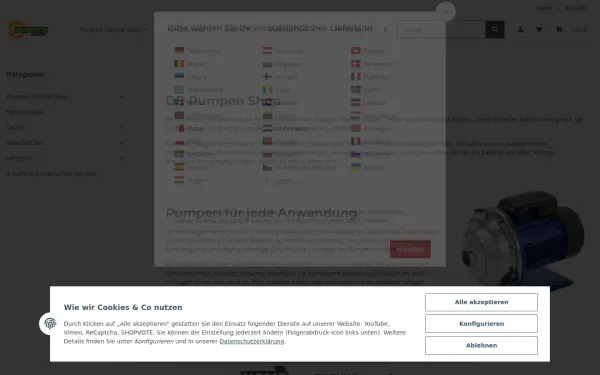Open the shopping cart icon
This screenshot has width=600, height=375.
[559, 29]
